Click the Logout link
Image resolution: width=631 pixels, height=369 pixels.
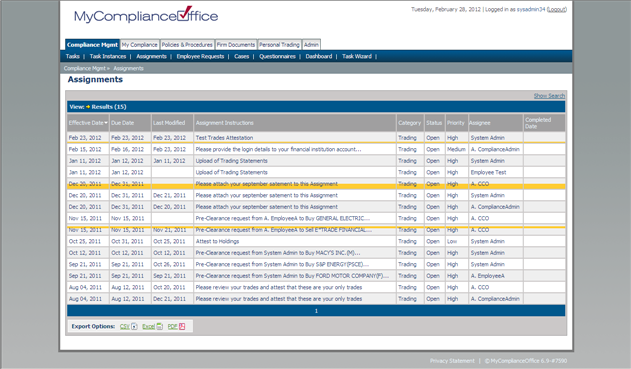(557, 9)
